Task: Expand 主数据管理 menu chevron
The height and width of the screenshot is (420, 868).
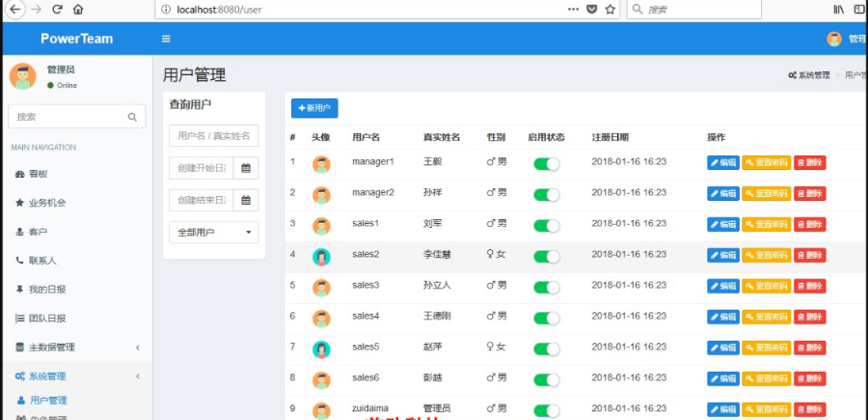Action: [138, 348]
